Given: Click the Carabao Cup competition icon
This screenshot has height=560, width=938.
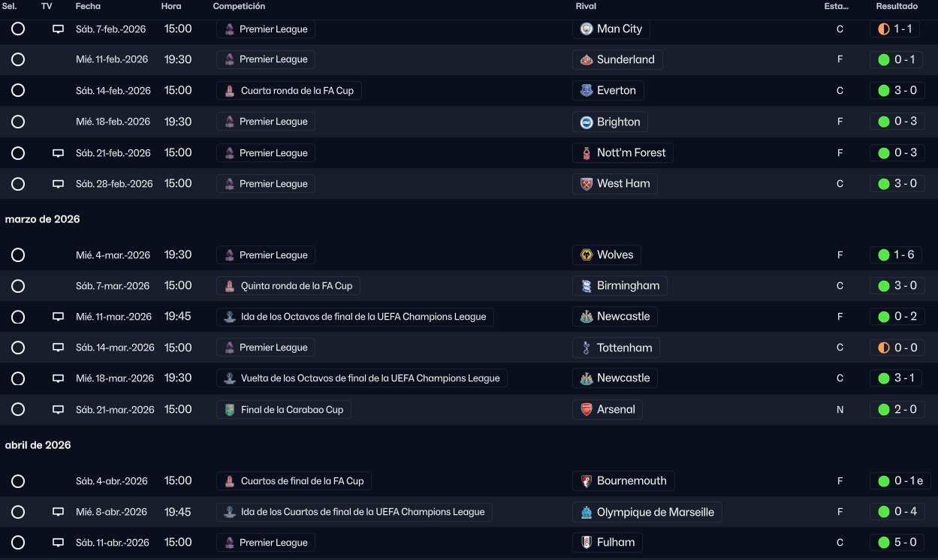Looking at the screenshot, I should [x=230, y=410].
